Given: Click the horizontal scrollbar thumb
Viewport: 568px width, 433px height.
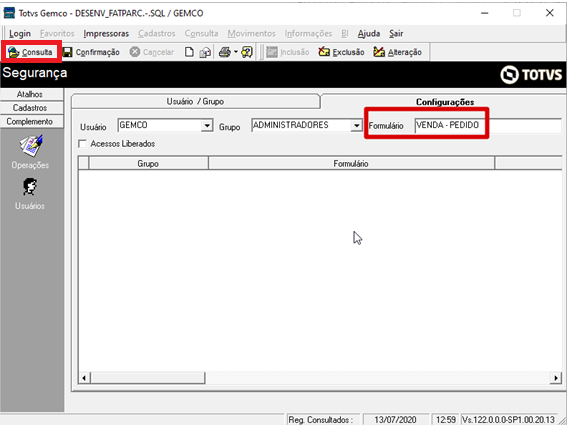Looking at the screenshot, I should 148,378.
